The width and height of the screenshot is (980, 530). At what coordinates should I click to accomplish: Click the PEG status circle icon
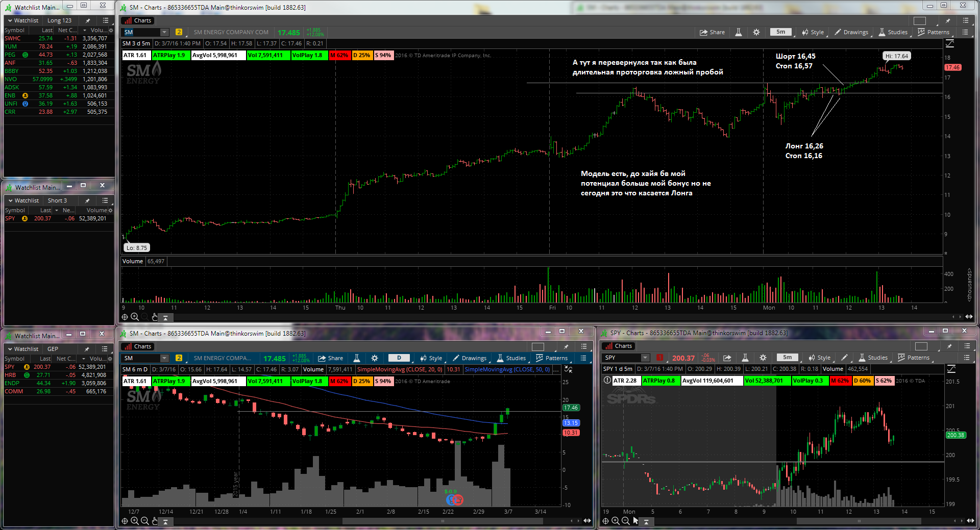point(25,55)
